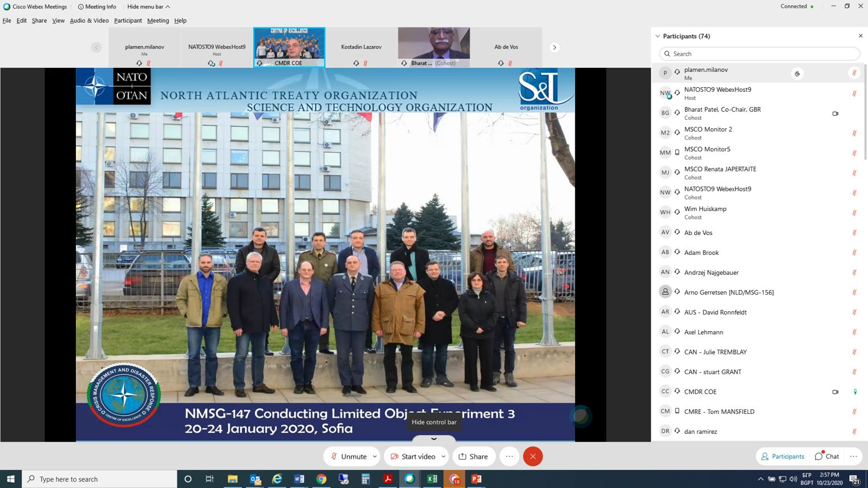868x488 pixels.
Task: Click the raise hand icon next to plamen.milanov
Action: [x=797, y=73]
